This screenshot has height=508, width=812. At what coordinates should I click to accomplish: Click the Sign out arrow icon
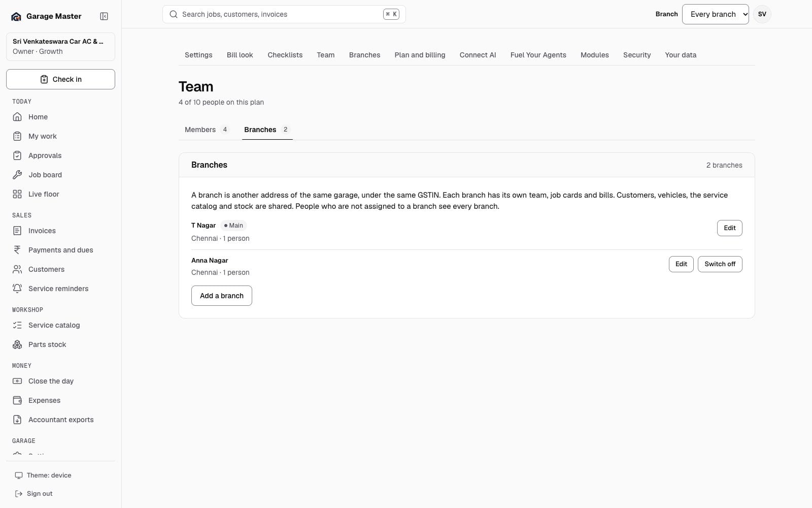pyautogui.click(x=19, y=494)
